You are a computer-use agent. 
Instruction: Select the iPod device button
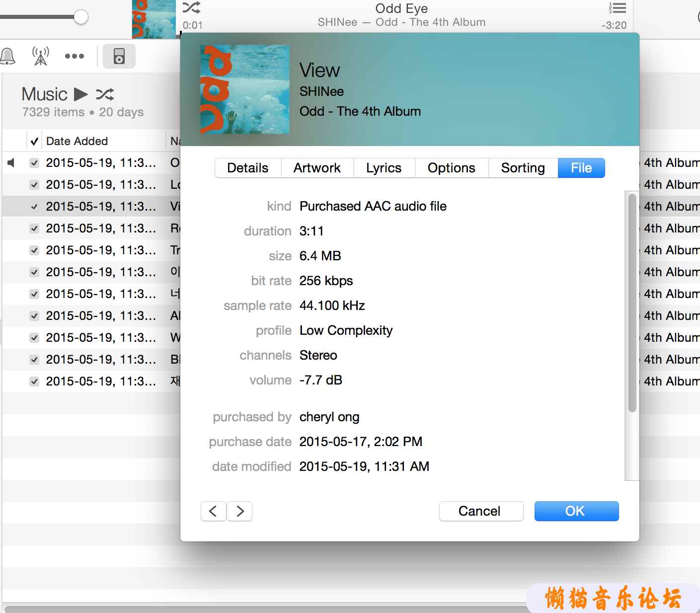click(119, 56)
